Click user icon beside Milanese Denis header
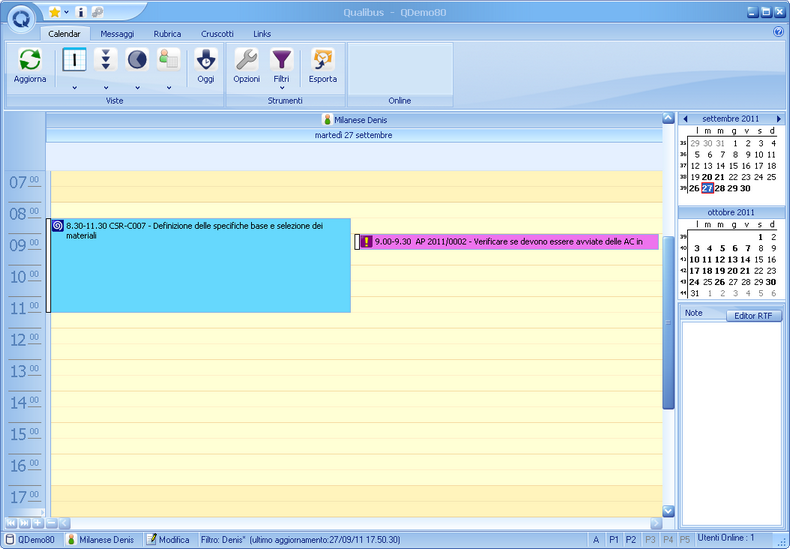 click(327, 120)
